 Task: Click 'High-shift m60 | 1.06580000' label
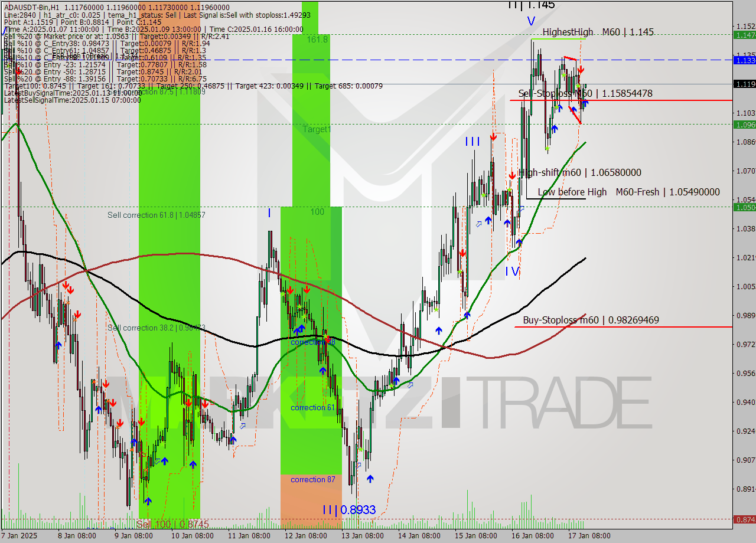point(579,172)
